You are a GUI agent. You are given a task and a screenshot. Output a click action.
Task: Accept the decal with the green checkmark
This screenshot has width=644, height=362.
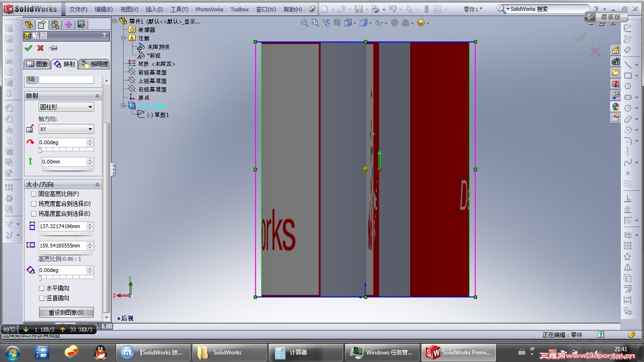pos(28,48)
